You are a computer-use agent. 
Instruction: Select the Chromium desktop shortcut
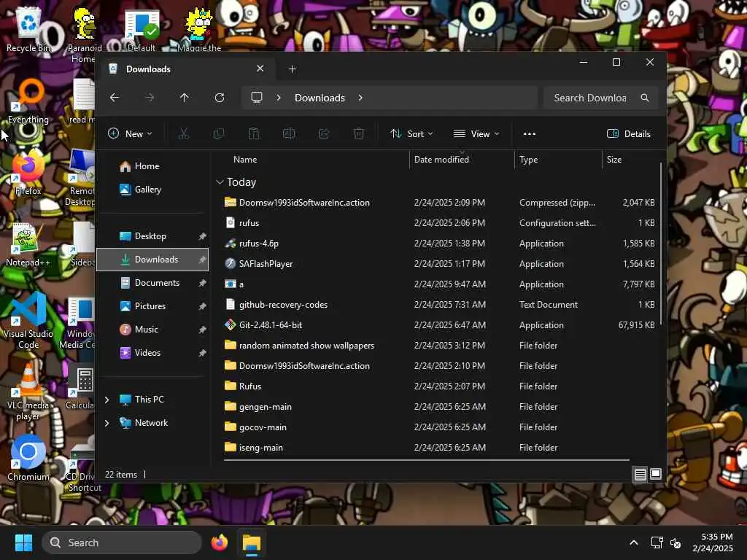pos(28,458)
